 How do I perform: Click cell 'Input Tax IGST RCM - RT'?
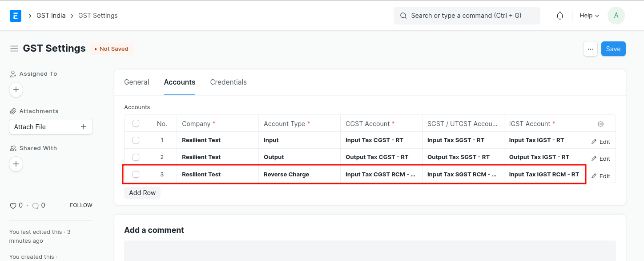(545, 174)
